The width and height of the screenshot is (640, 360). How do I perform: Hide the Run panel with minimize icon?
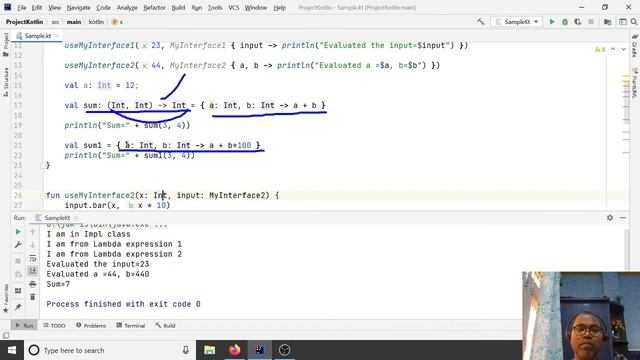(x=623, y=218)
